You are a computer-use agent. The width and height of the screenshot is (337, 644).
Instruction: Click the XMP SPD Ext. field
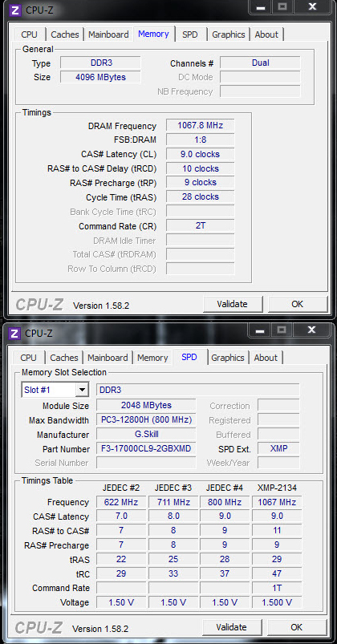pyautogui.click(x=278, y=448)
